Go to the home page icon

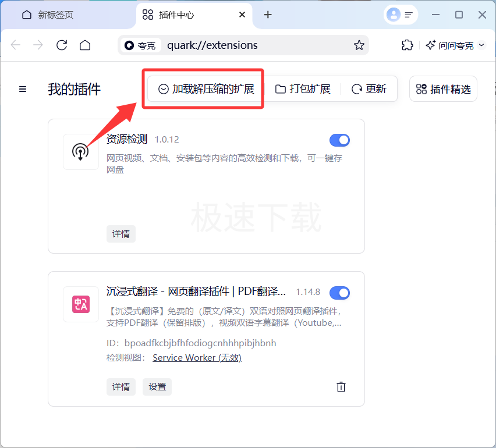85,45
